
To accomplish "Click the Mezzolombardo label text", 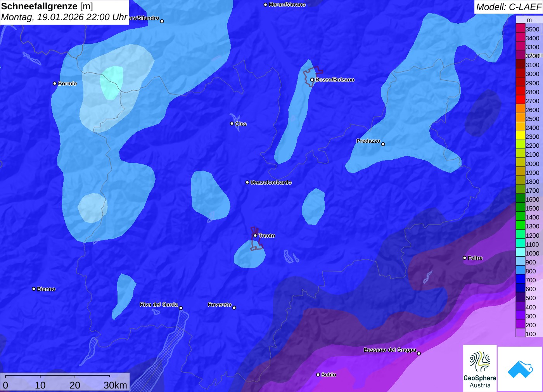I will (271, 182).
